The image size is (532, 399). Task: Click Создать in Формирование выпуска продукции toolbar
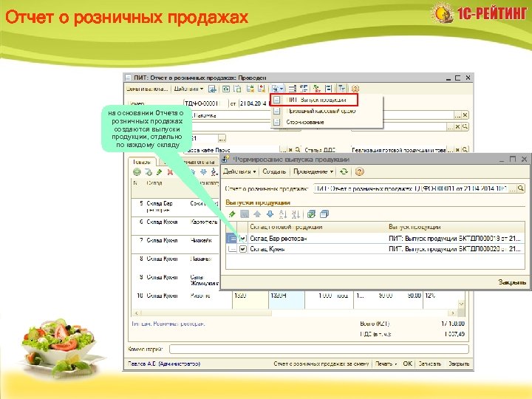point(274,171)
